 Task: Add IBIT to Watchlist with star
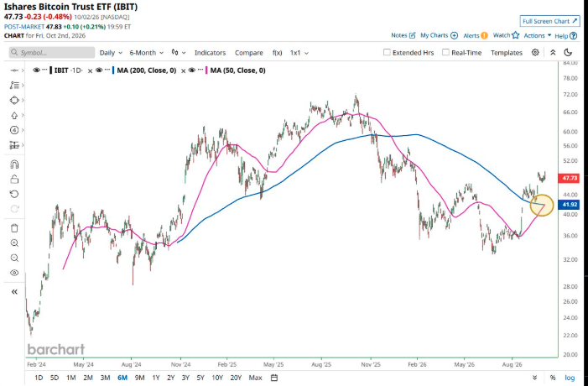pos(506,35)
